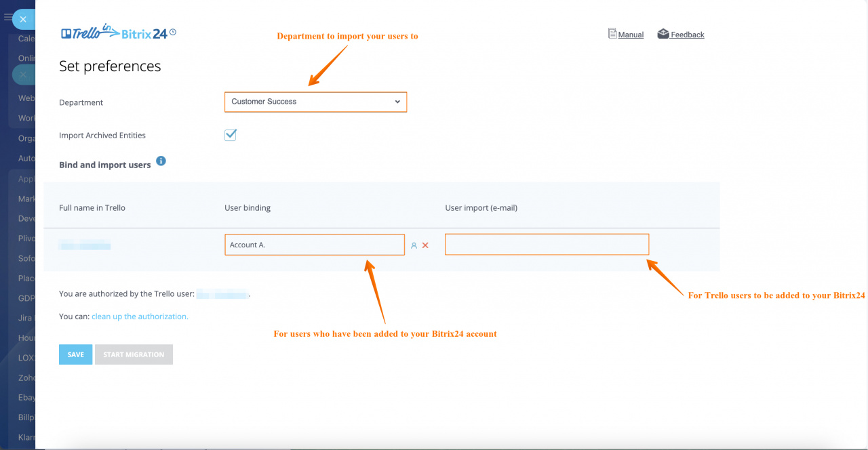Click the "clean up the authorization" link
The image size is (868, 450).
pos(140,316)
